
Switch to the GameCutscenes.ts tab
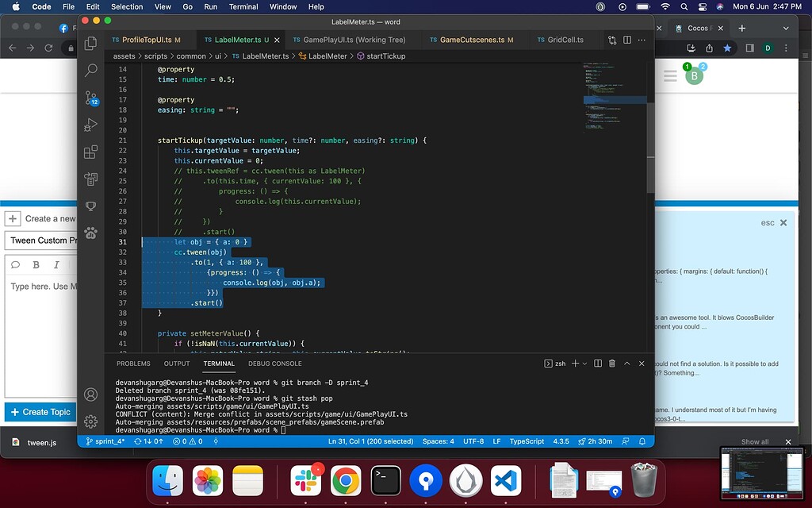pyautogui.click(x=471, y=40)
